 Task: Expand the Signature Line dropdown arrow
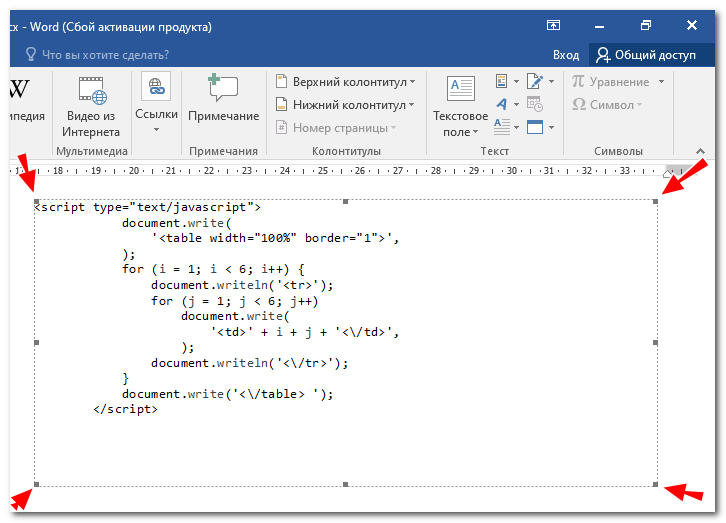coord(551,82)
